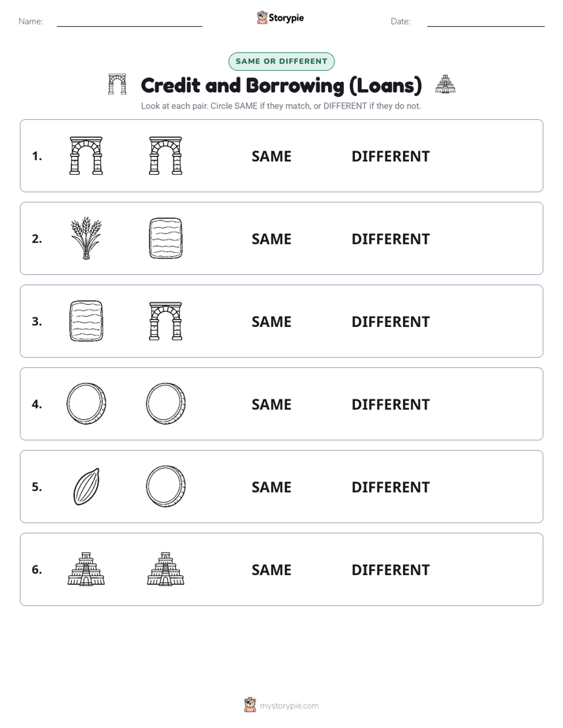Click the Name input line
The image size is (563, 728).
pyautogui.click(x=129, y=22)
